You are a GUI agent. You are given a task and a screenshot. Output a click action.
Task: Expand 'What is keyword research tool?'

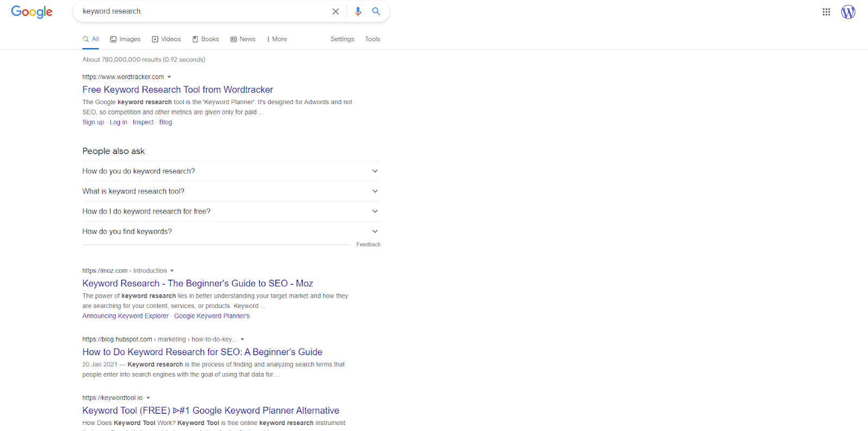pos(231,191)
